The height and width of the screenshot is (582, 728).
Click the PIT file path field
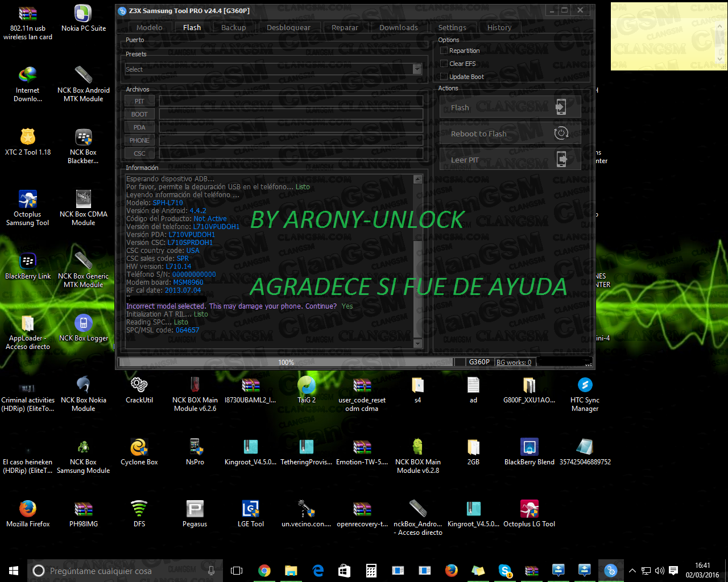[x=291, y=101]
